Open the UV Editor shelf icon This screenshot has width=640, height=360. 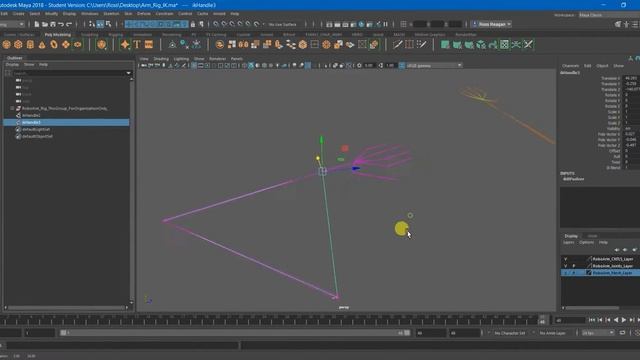pos(504,44)
